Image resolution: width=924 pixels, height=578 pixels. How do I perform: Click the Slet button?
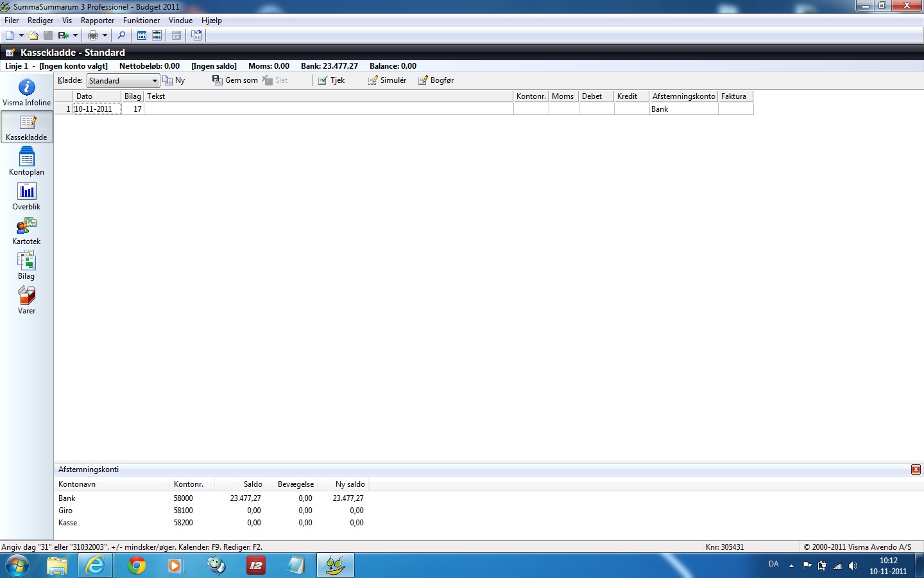pos(275,80)
